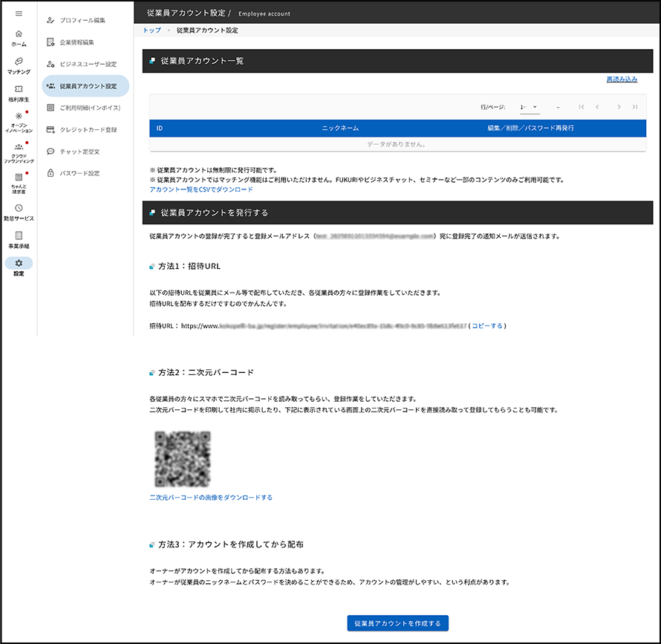This screenshot has width=661, height=644.
Task: Click the hamburger menu icon
Action: pyautogui.click(x=19, y=14)
